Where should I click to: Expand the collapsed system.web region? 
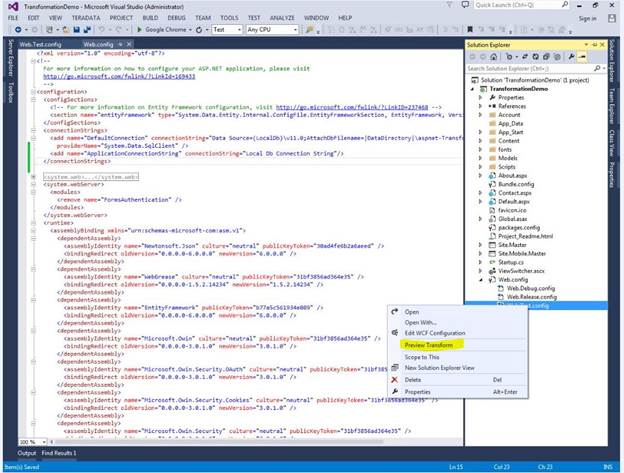[33, 176]
